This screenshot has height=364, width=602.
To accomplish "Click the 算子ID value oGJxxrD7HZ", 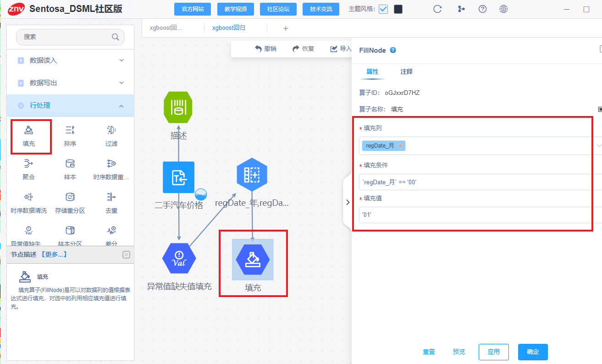I will pyautogui.click(x=402, y=93).
